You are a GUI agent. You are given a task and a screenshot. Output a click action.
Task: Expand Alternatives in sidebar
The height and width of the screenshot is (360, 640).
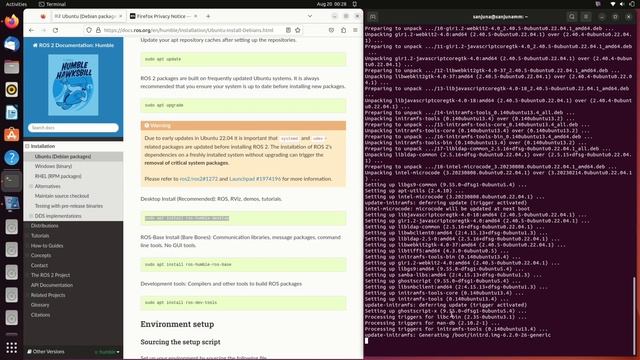(31, 186)
